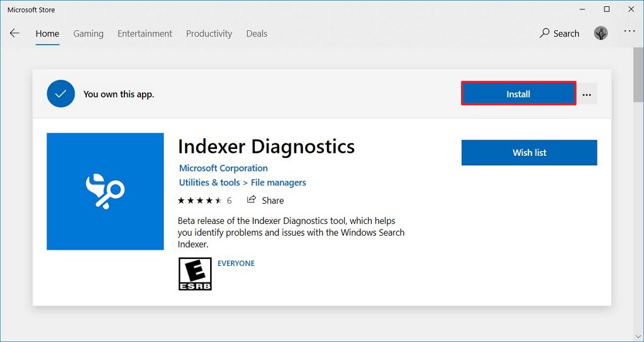Image resolution: width=644 pixels, height=342 pixels.
Task: Share the Indexer Diagnostics app
Action: [265, 201]
